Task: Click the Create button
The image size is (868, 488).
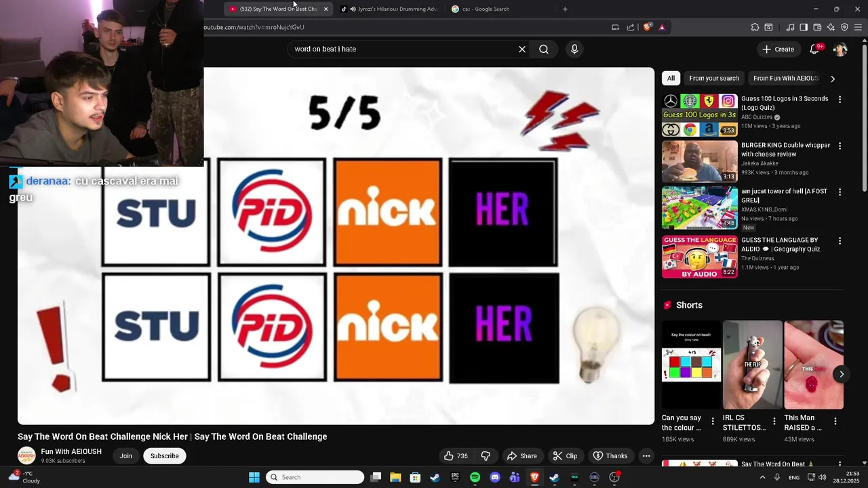Action: (x=778, y=49)
